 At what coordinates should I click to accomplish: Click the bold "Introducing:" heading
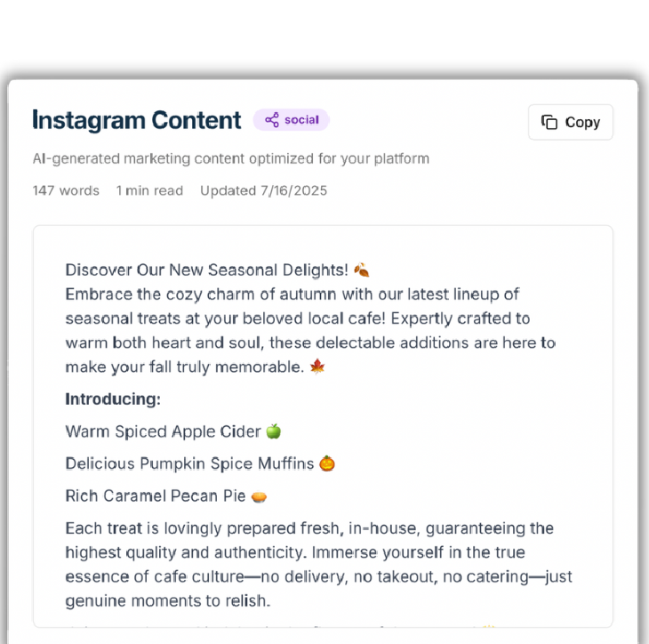[113, 399]
